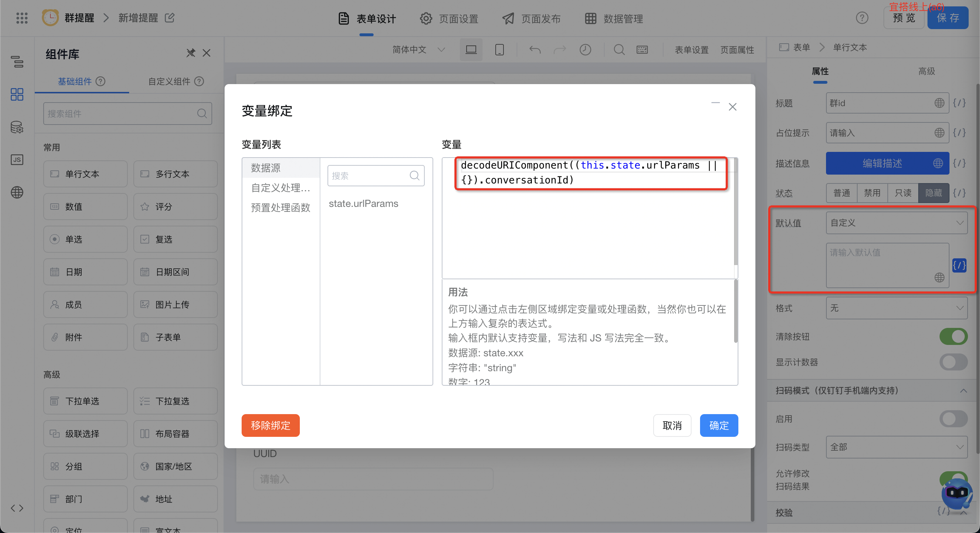Viewport: 980px width, 533px height.
Task: Click variable binding icon next to 描述信息
Action: (x=959, y=163)
